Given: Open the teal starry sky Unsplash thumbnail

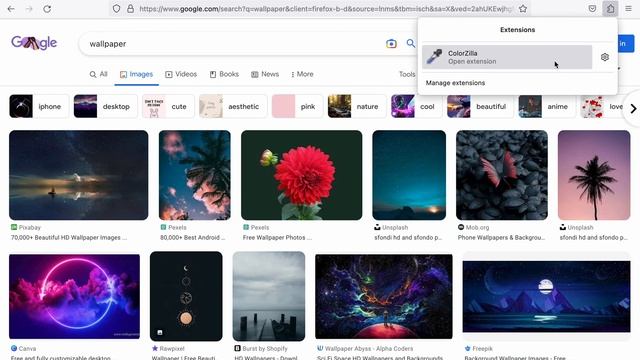Looking at the screenshot, I should pos(409,175).
